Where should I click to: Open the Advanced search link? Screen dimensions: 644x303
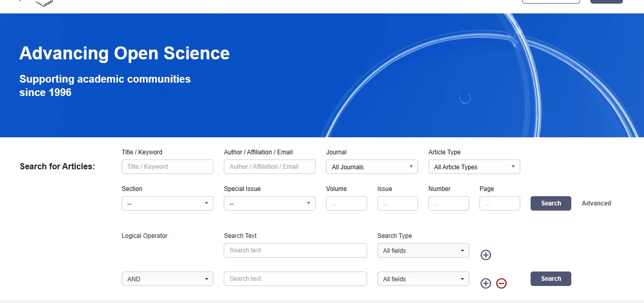point(597,203)
